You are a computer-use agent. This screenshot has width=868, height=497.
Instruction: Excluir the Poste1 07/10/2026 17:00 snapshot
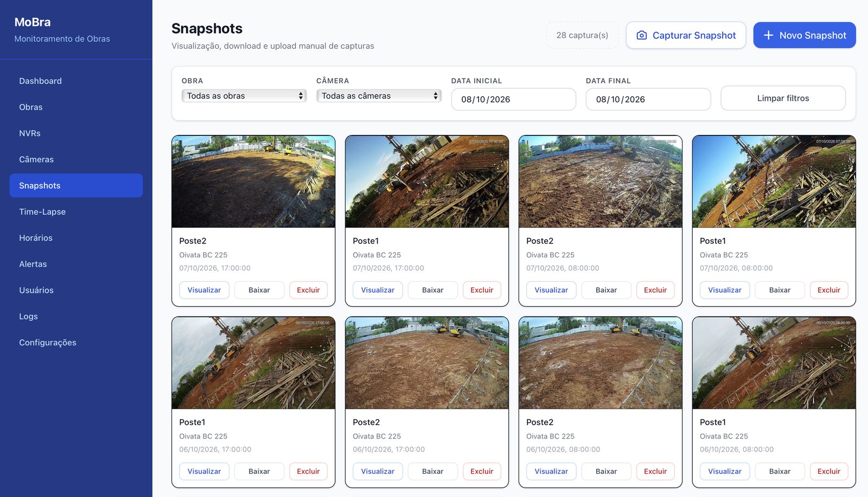coord(482,290)
